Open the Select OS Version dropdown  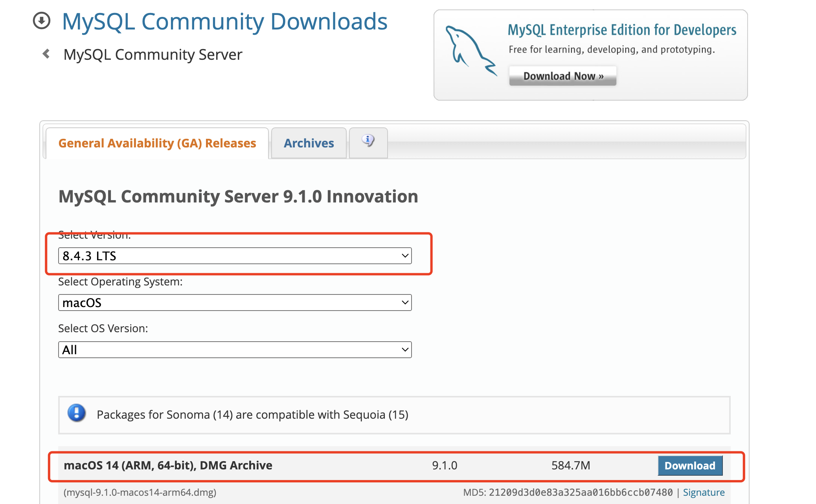click(x=235, y=350)
